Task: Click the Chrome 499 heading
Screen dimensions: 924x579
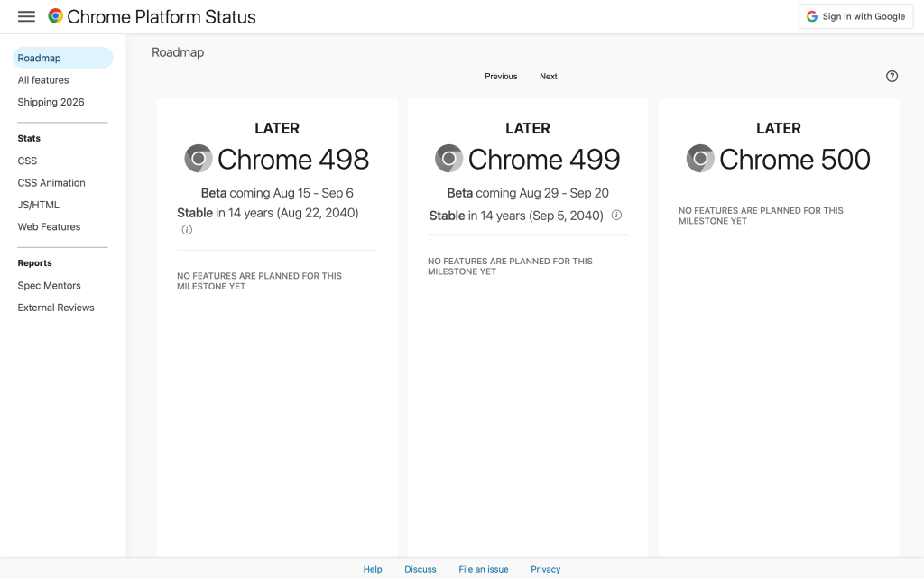Action: click(x=544, y=159)
